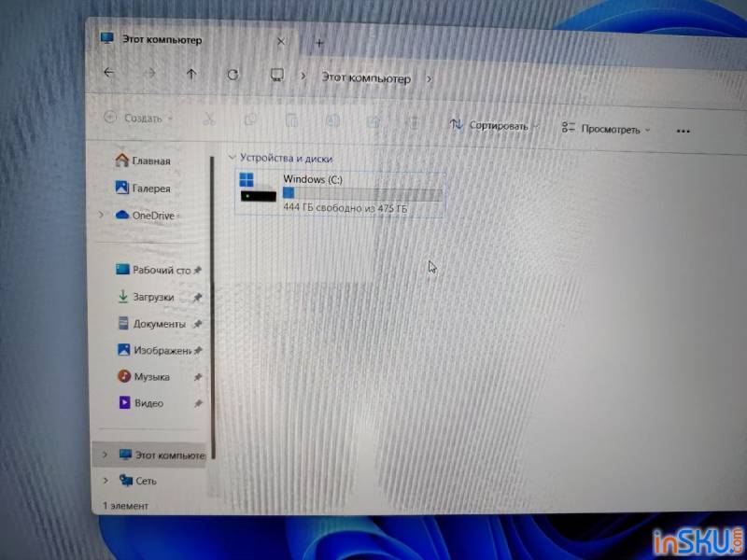The height and width of the screenshot is (560, 747).
Task: Open the Создать menu
Action: tap(138, 118)
